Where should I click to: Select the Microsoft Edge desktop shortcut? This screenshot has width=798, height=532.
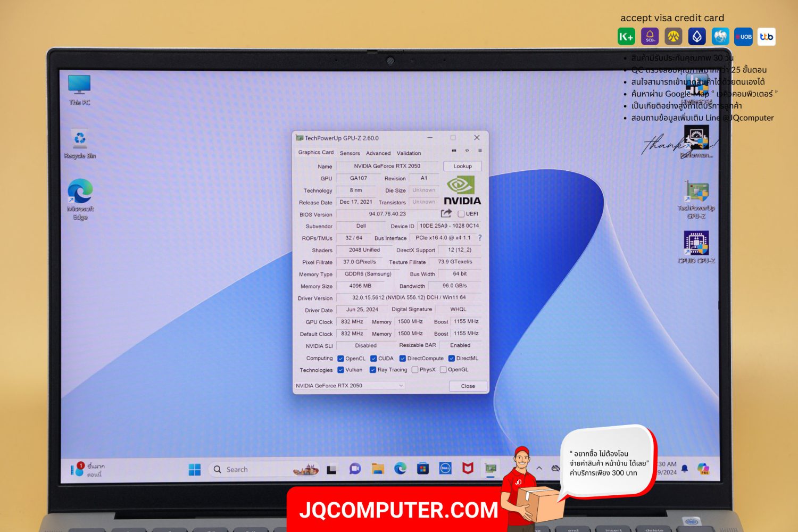pos(80,199)
